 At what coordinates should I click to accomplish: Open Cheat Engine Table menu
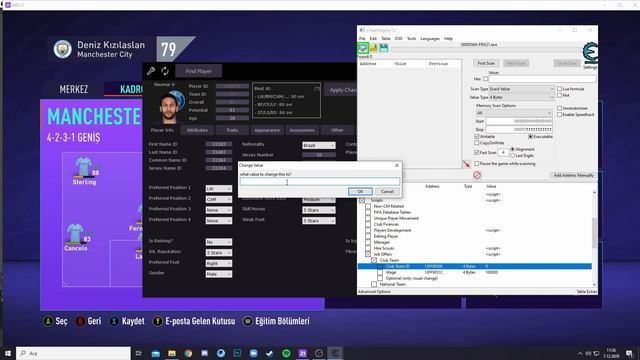(385, 38)
